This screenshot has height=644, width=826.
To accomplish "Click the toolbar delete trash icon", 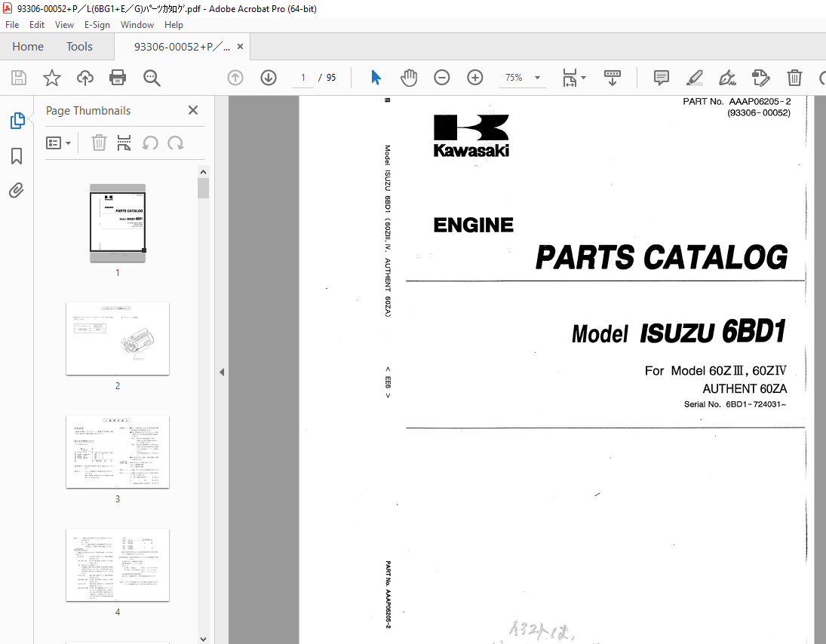I will click(794, 78).
